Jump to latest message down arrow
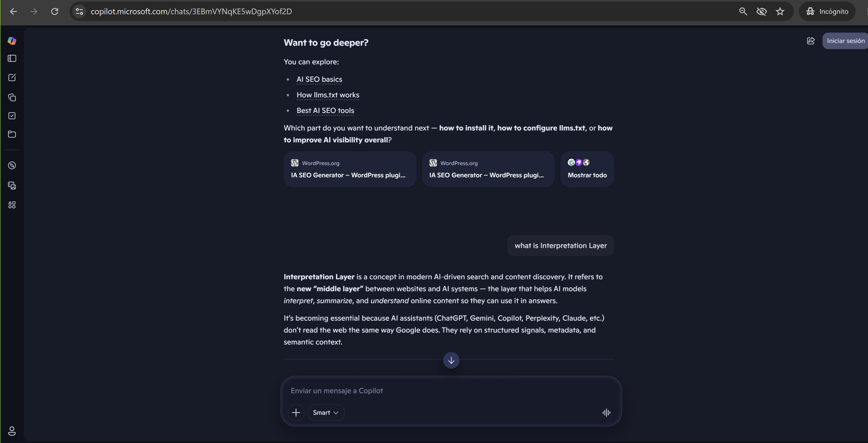 pos(451,360)
